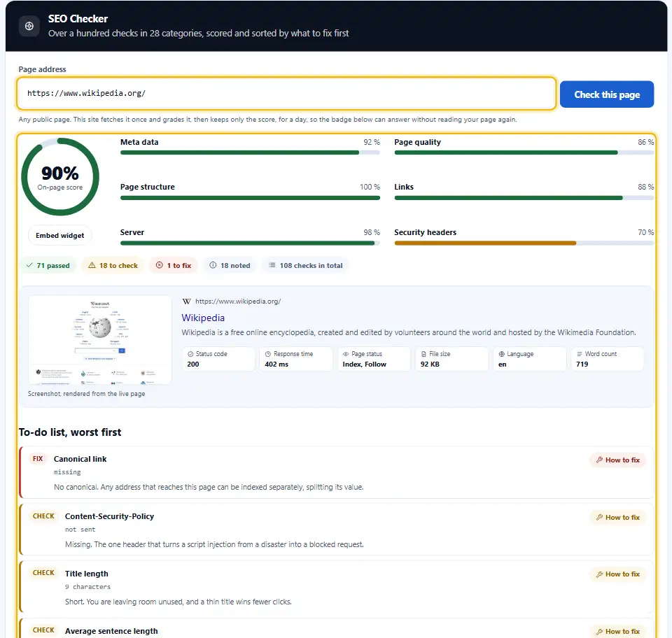Click the Canonical link heading
The image size is (672, 638).
click(80, 459)
